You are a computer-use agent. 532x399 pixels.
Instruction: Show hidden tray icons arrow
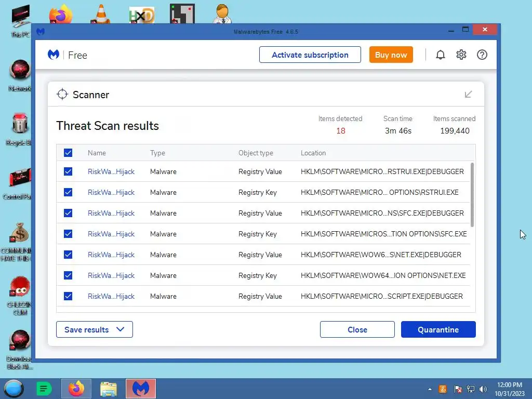click(x=430, y=389)
